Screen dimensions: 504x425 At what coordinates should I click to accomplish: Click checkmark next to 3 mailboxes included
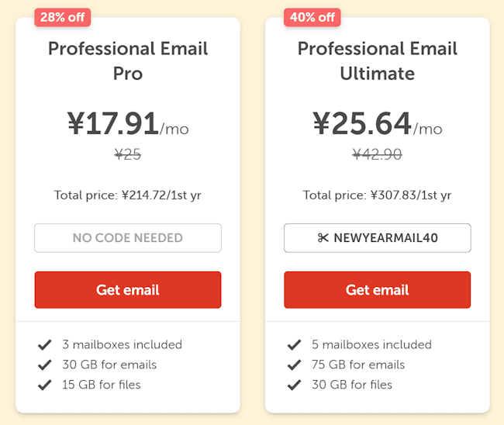(x=45, y=344)
